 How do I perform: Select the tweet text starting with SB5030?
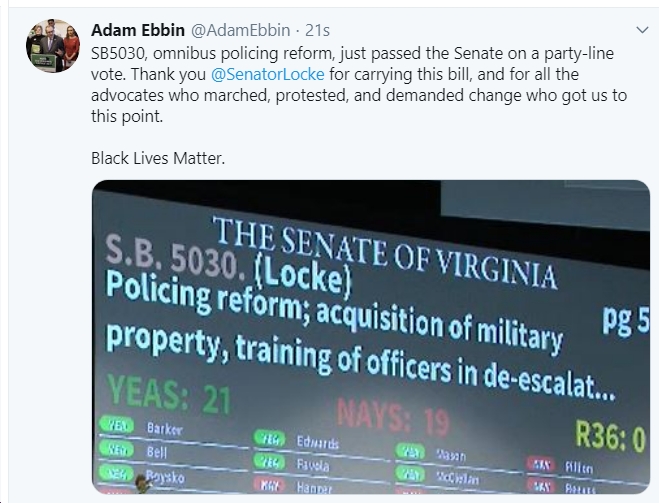click(x=359, y=84)
